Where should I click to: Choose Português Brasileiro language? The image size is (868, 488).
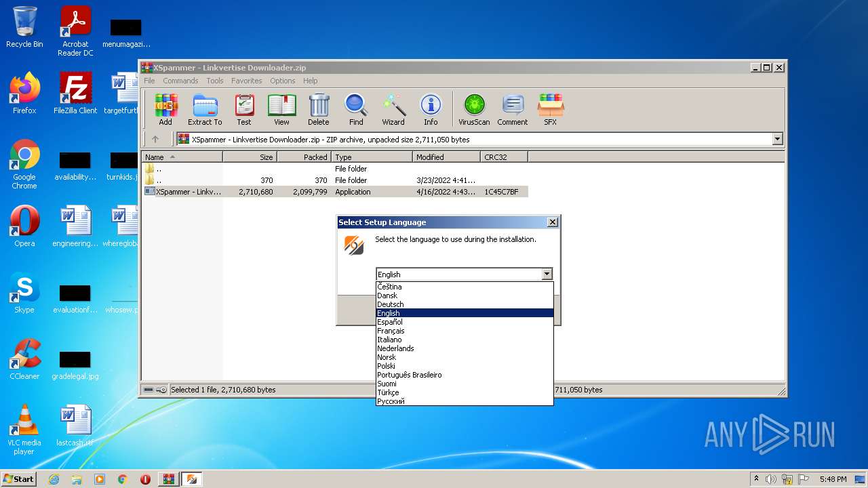(x=465, y=375)
